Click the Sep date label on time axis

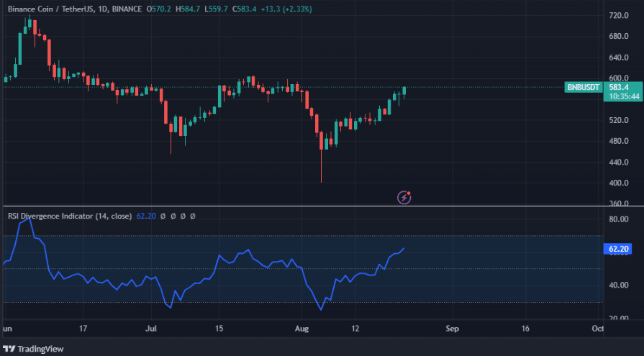pyautogui.click(x=452, y=329)
